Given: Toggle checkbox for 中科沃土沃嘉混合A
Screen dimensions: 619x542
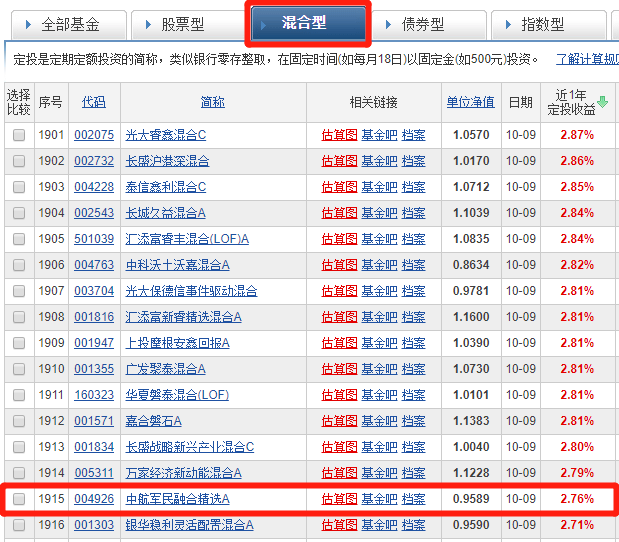Looking at the screenshot, I should (x=19, y=265).
